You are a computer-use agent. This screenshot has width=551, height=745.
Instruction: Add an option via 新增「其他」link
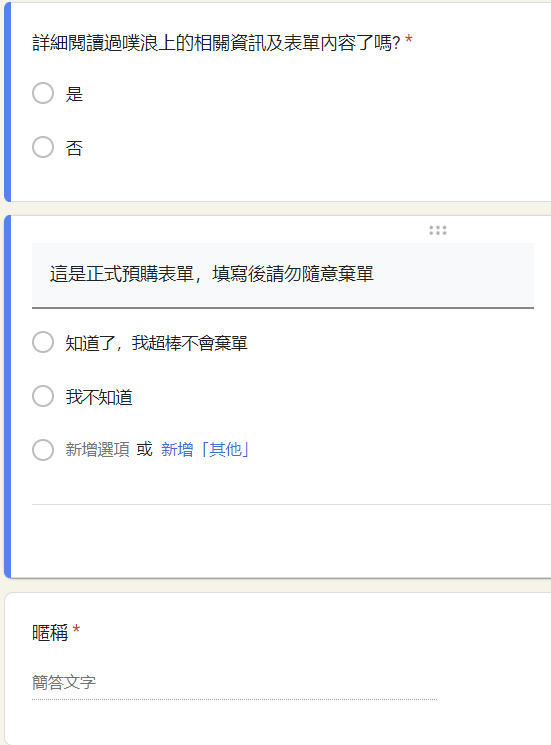tap(205, 449)
